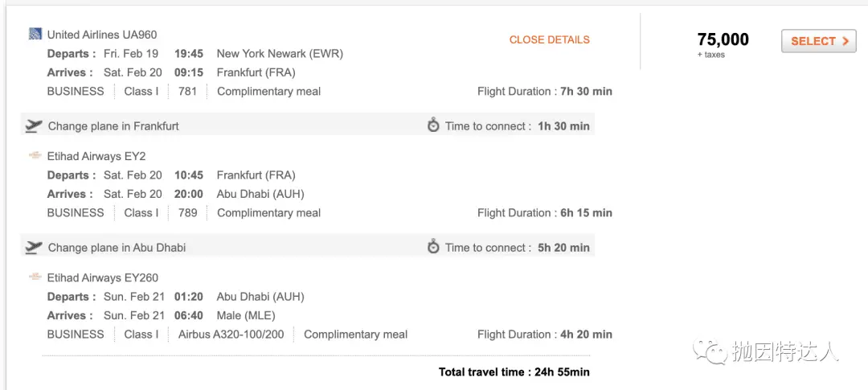Click the stopwatch icon for 1h 30 min connection

433,125
